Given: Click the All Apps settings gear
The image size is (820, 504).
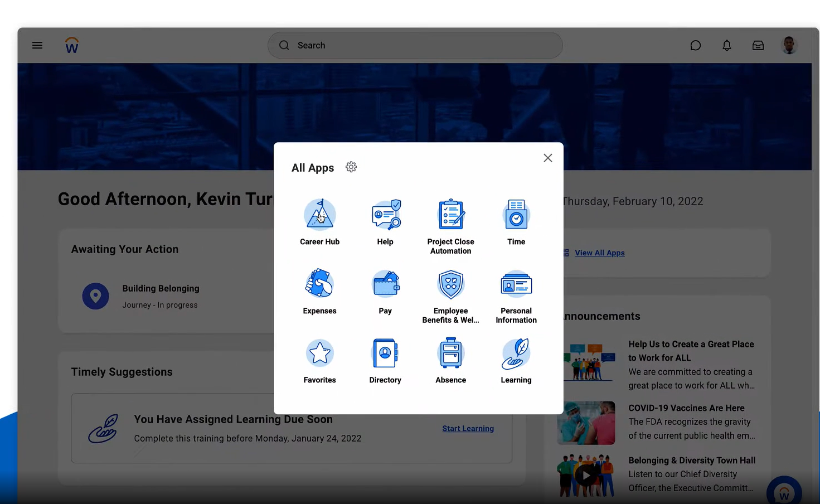Looking at the screenshot, I should point(351,167).
